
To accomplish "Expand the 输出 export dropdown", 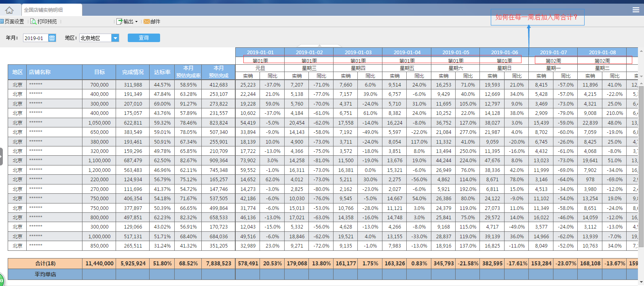I will click(x=127, y=21).
